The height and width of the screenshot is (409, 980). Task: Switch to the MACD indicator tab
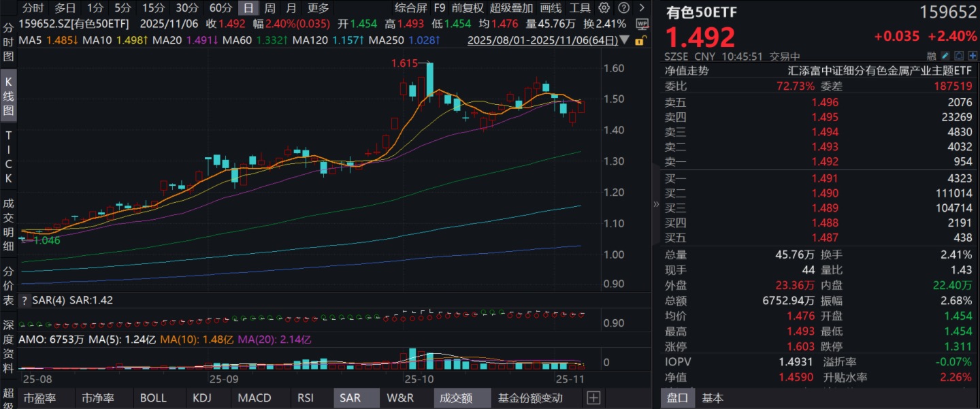255,398
